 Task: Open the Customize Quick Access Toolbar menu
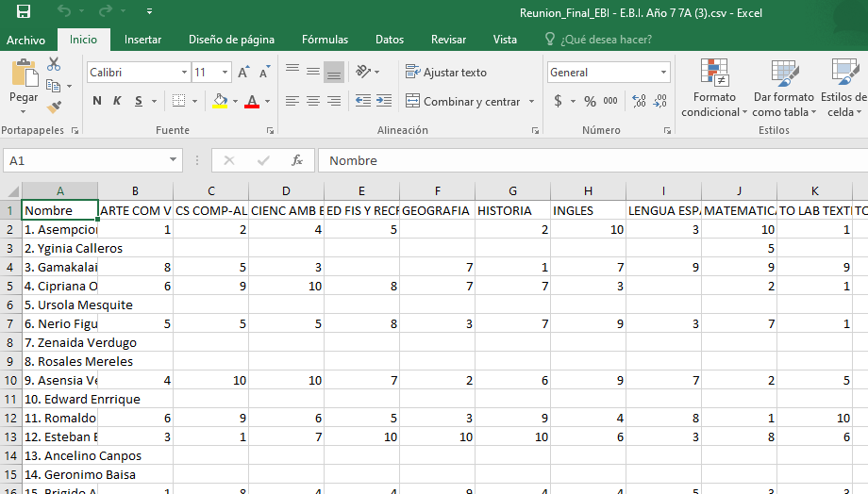pyautogui.click(x=149, y=11)
